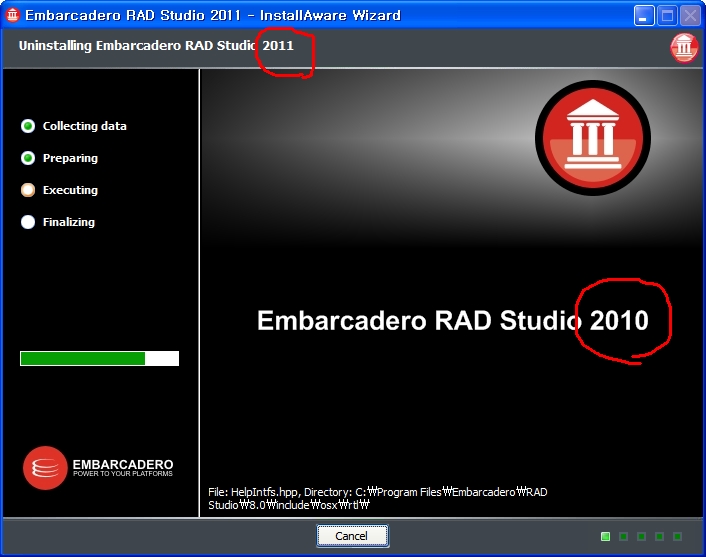The height and width of the screenshot is (557, 706).
Task: Select the Finalizing step label
Action: pos(70,222)
